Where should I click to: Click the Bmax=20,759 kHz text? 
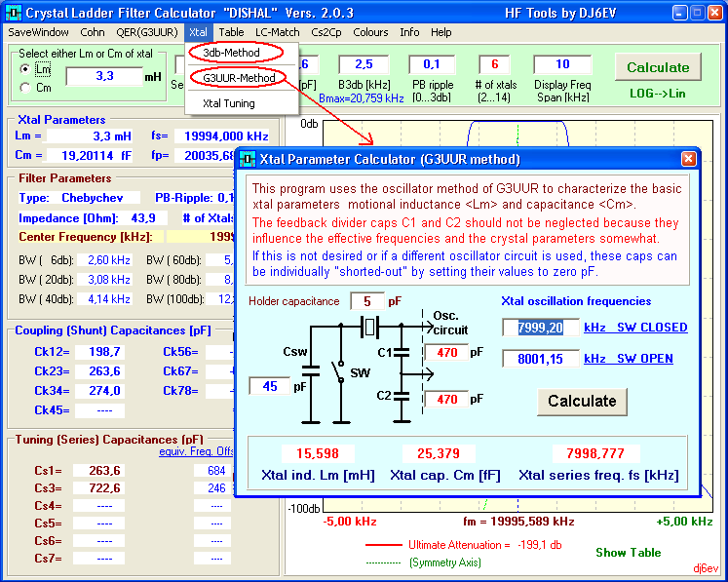click(362, 98)
